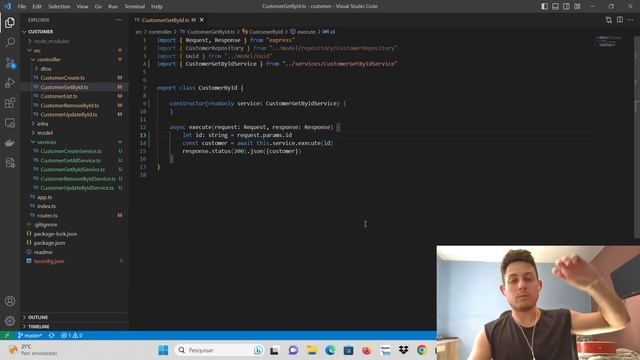Open the Edit menu
Viewport: 640px width, 360px height.
tap(37, 7)
